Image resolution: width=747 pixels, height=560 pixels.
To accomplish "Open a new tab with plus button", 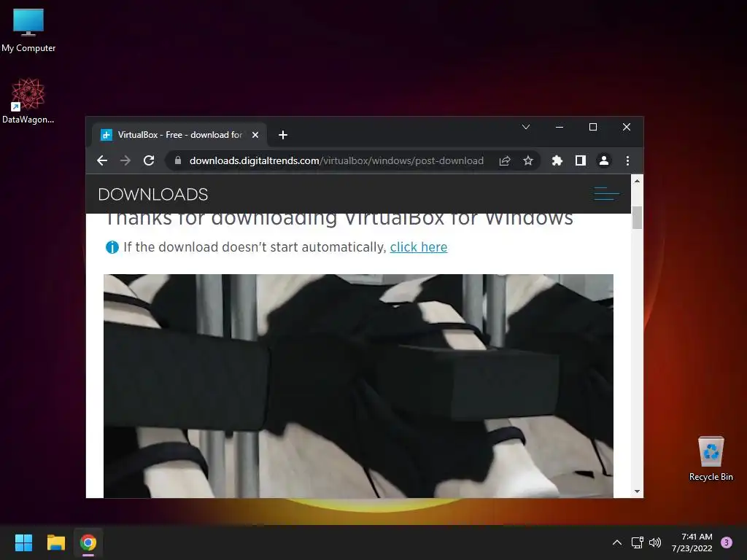I will (283, 135).
